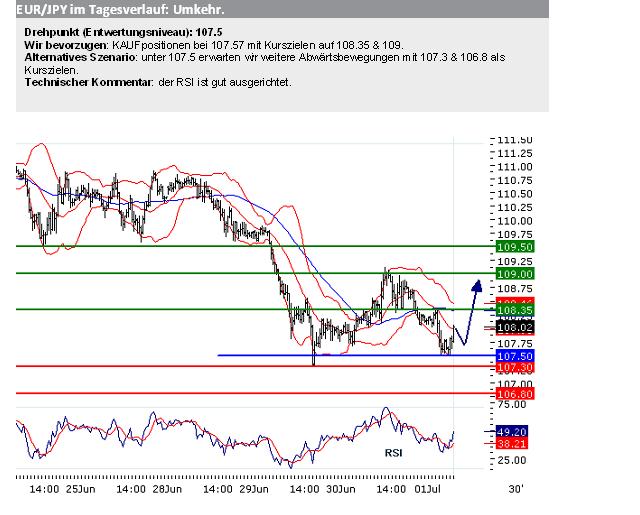Viewport: 640px width, 515px height.
Task: Click the '14:00 30Jun' time axis label
Action: click(x=322, y=489)
